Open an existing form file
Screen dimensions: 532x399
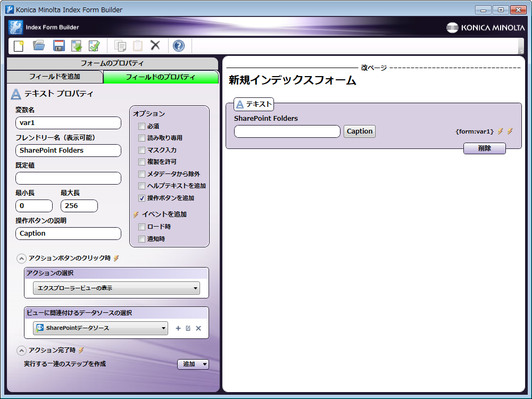[x=38, y=46]
